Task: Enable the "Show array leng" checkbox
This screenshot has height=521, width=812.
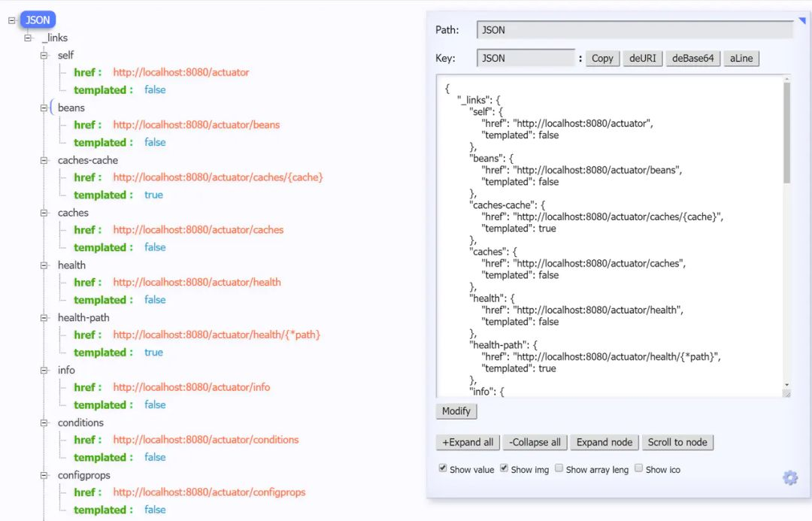Action: [559, 468]
